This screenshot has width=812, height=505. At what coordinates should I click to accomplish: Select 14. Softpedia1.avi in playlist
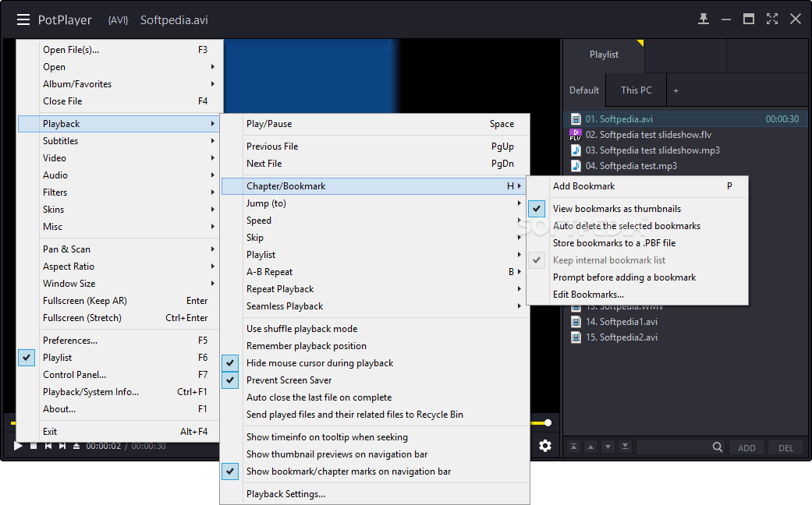tap(686, 322)
